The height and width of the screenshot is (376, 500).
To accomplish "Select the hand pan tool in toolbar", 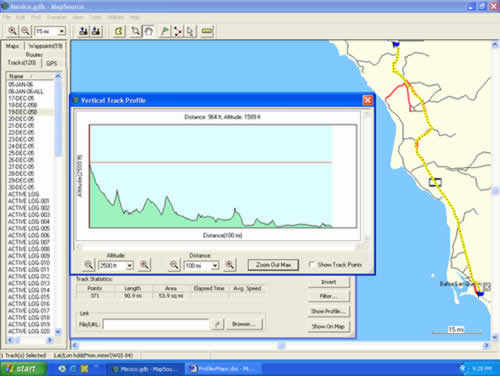I will click(x=148, y=31).
